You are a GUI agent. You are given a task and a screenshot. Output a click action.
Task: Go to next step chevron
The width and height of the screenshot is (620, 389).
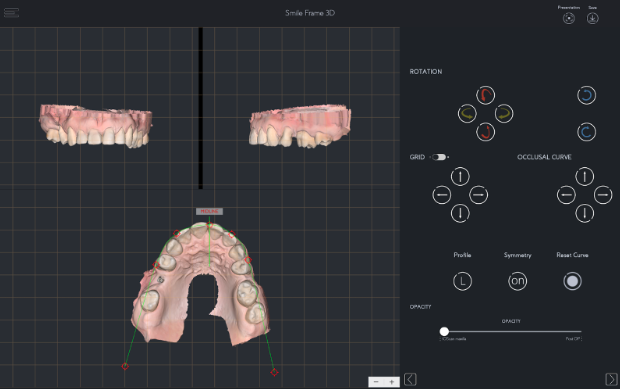tap(611, 380)
